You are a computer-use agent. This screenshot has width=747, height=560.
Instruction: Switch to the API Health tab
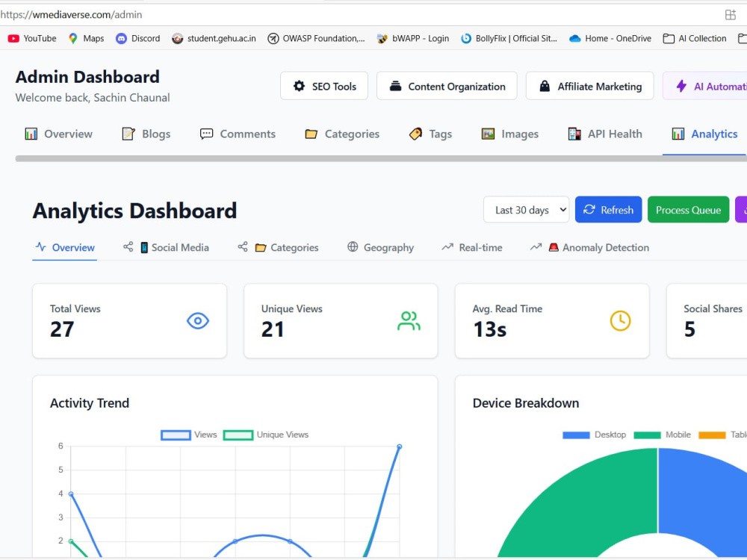coord(605,134)
